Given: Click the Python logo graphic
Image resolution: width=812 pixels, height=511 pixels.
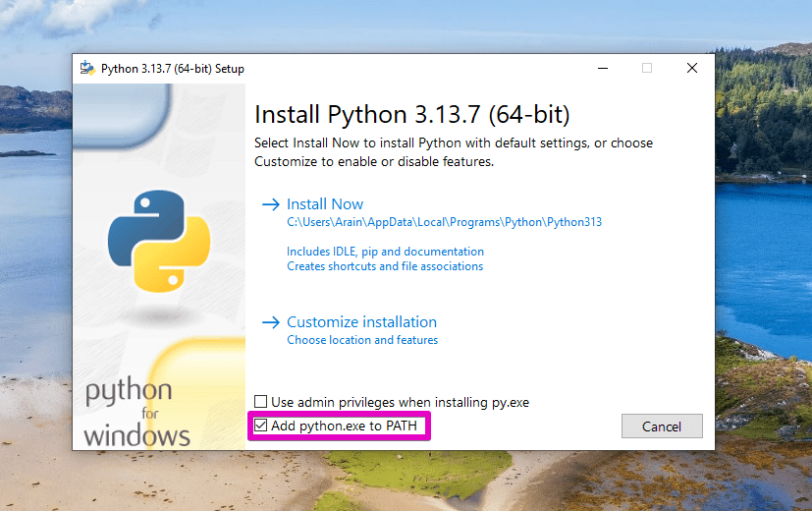Looking at the screenshot, I should [159, 241].
